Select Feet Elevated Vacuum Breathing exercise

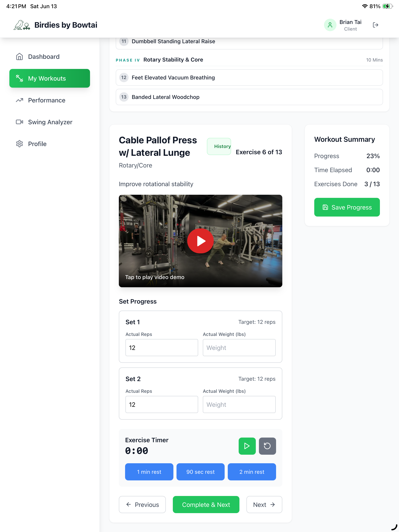tap(249, 78)
